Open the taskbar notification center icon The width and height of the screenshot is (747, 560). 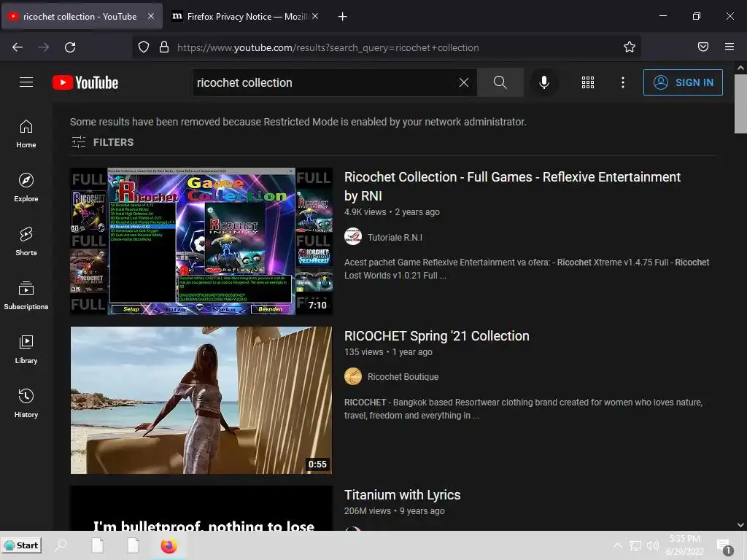(724, 545)
